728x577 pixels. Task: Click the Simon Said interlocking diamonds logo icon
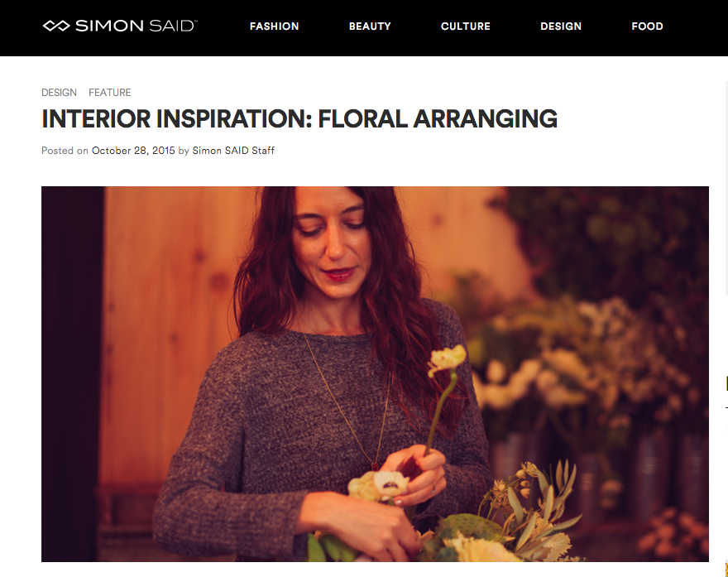click(56, 26)
